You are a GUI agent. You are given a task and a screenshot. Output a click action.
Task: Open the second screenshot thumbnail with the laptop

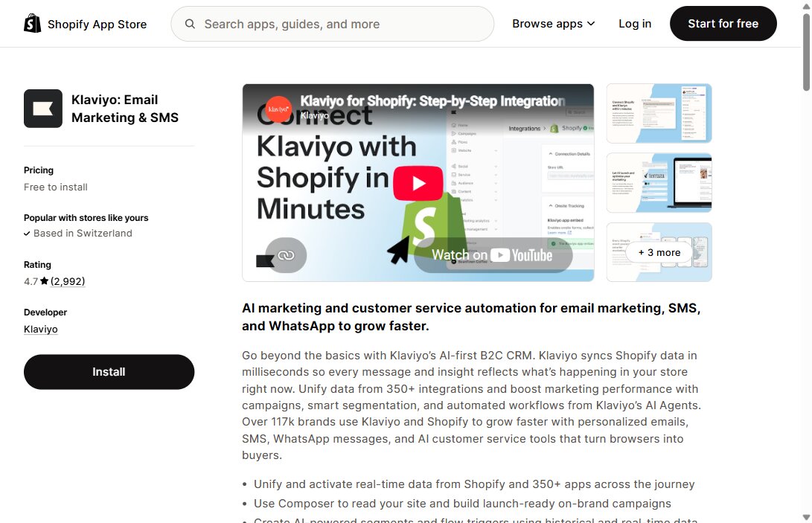659,183
